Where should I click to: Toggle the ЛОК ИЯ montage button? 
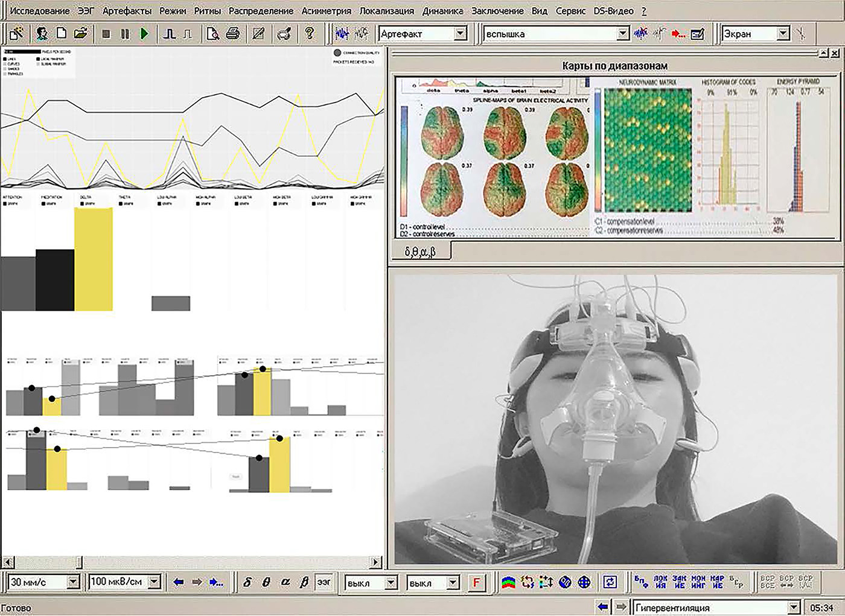coord(660,582)
